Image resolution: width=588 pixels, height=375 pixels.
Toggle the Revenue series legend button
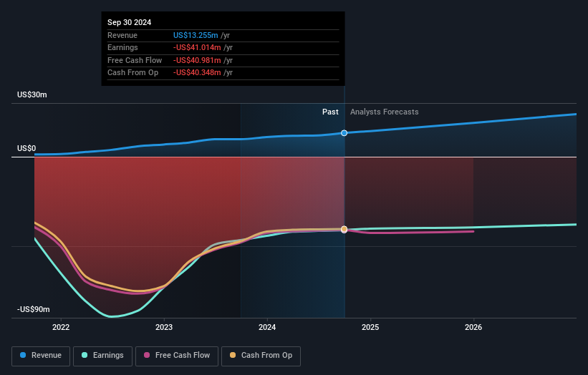point(41,356)
